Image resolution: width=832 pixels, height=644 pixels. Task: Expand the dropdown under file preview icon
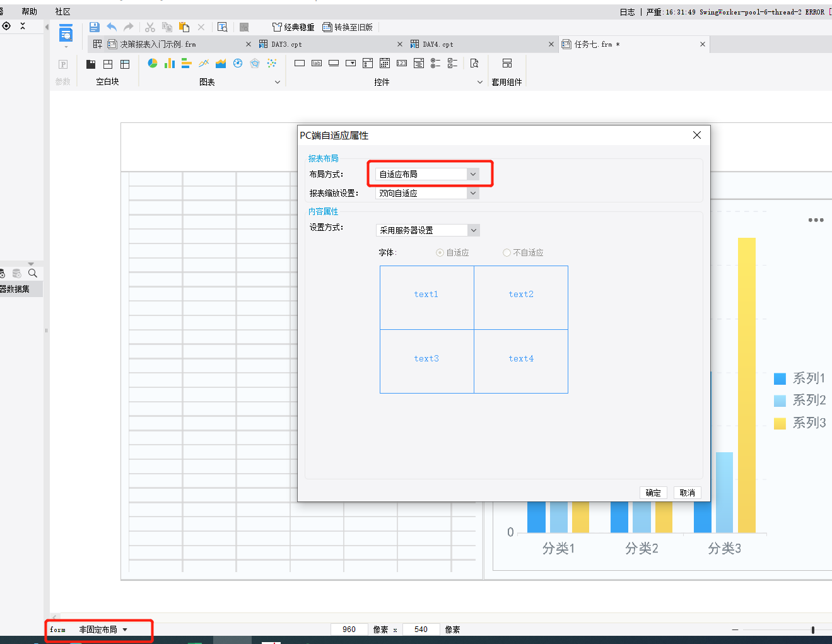66,47
